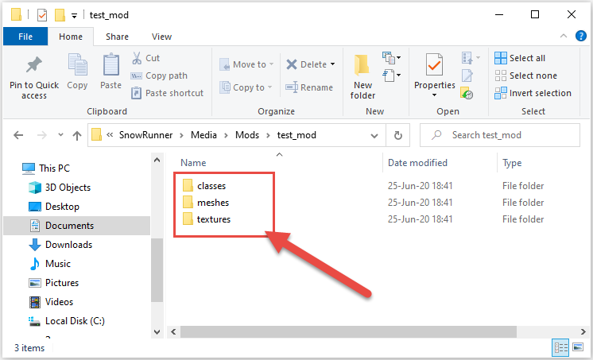Click the Forward navigation arrow

point(42,135)
